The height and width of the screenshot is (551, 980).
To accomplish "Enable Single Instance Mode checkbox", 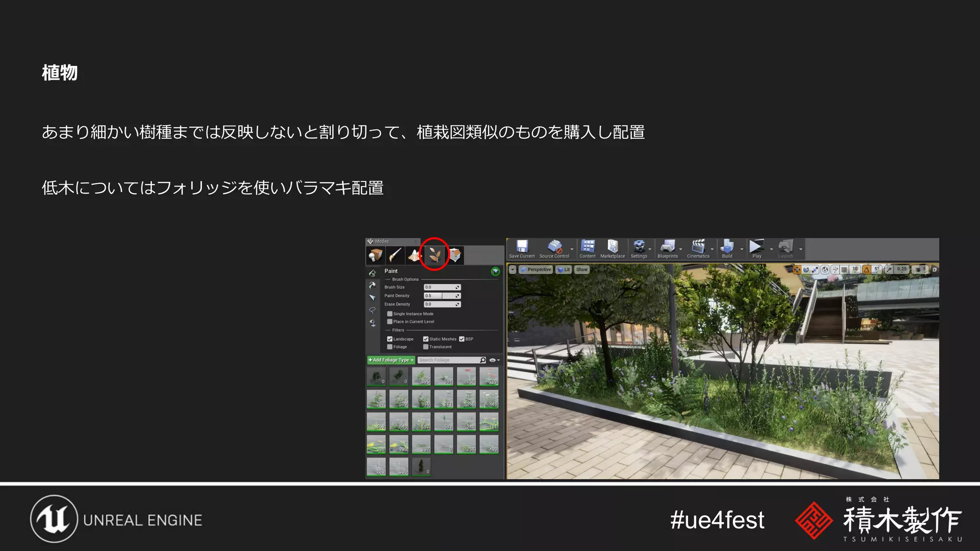I will click(x=390, y=314).
